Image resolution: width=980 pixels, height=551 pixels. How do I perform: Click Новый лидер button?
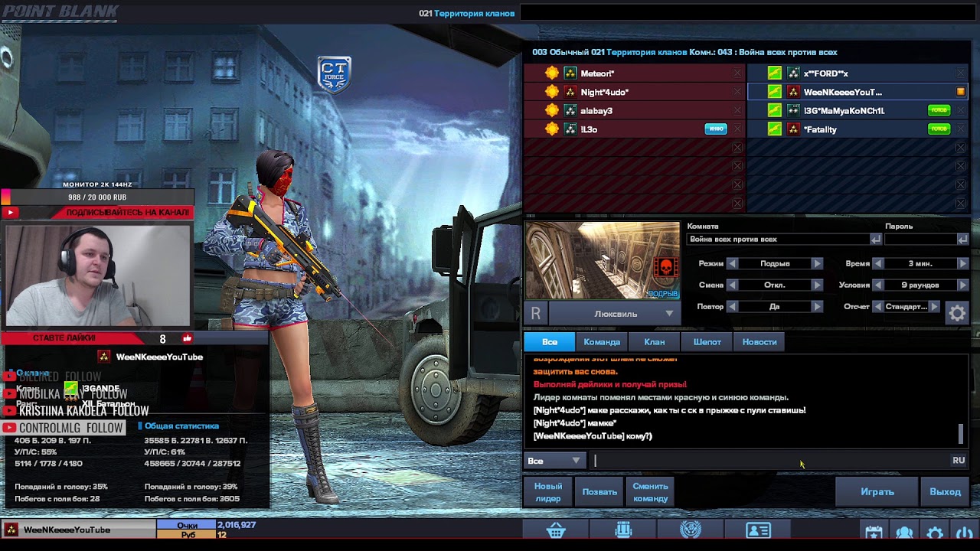[548, 492]
